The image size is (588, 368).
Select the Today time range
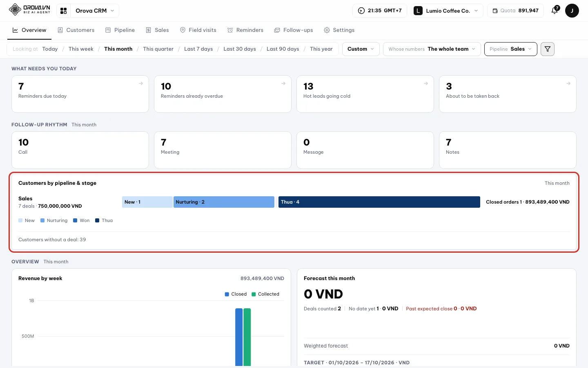(x=50, y=49)
